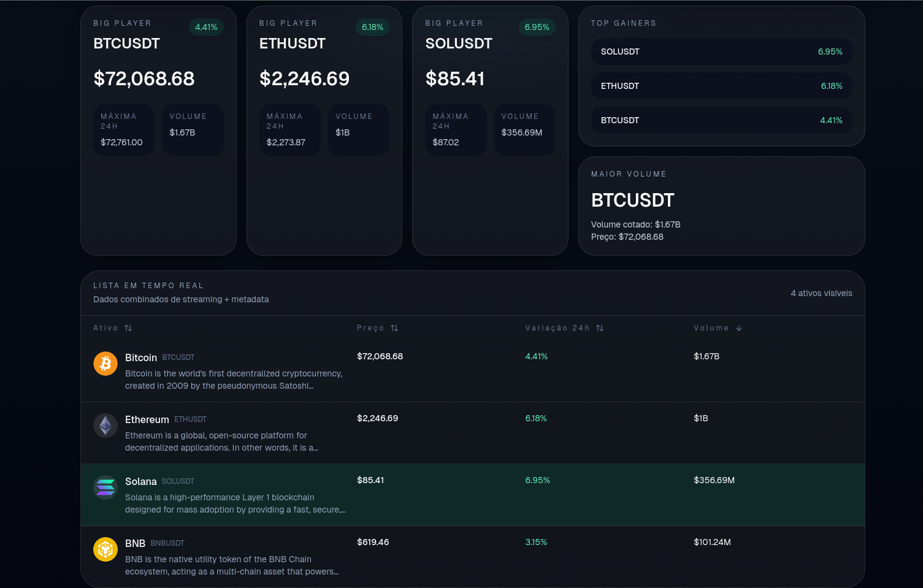The height and width of the screenshot is (588, 923).
Task: Click the '4 ativos visíveis' counter
Action: [x=822, y=293]
